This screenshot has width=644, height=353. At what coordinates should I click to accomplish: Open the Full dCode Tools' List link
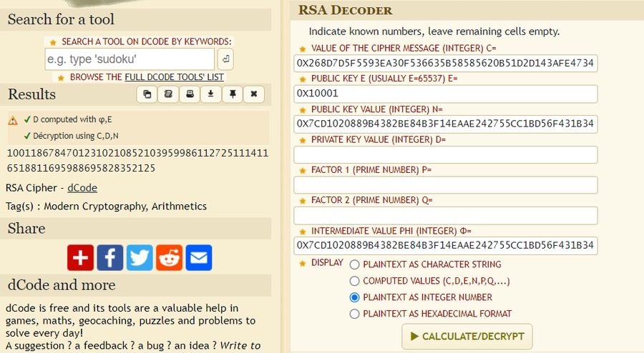174,76
